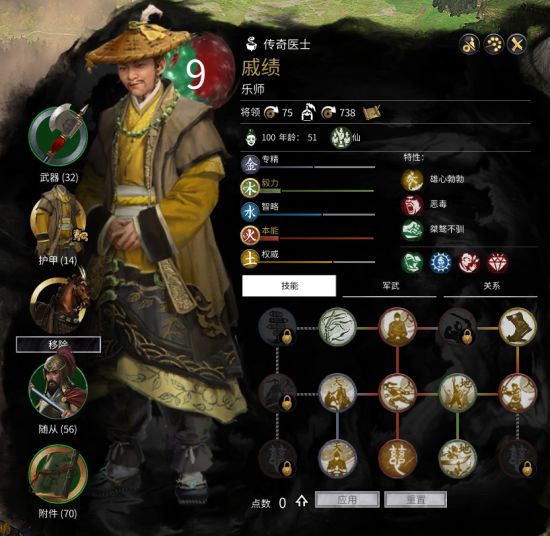
Task: Open the 护甲 (14) armor slot
Action: click(58, 220)
